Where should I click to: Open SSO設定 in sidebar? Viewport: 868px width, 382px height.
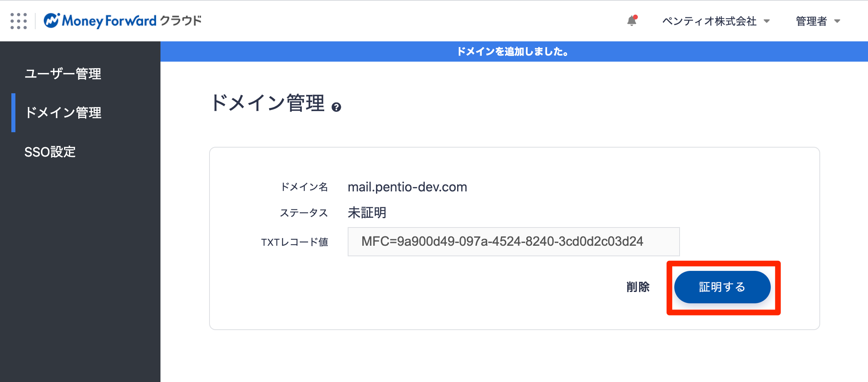(x=50, y=152)
